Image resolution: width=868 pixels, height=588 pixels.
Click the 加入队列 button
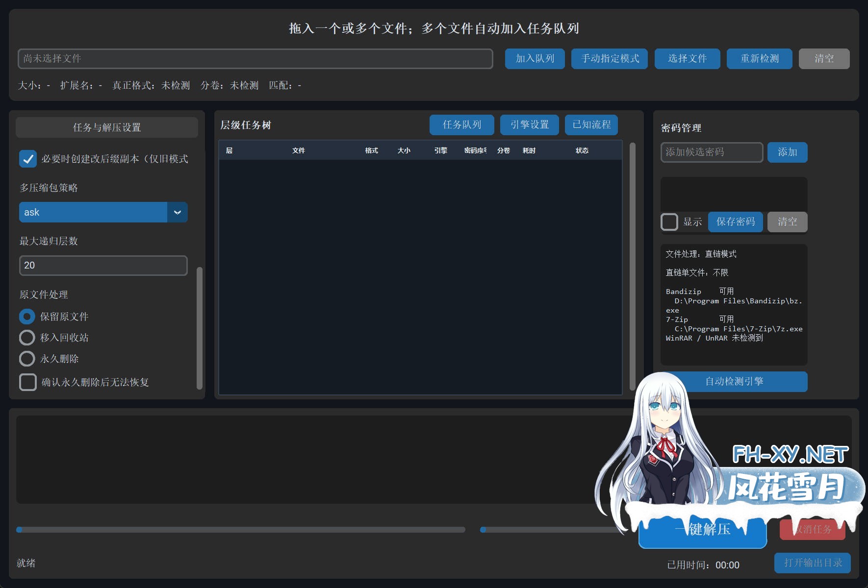click(x=535, y=59)
